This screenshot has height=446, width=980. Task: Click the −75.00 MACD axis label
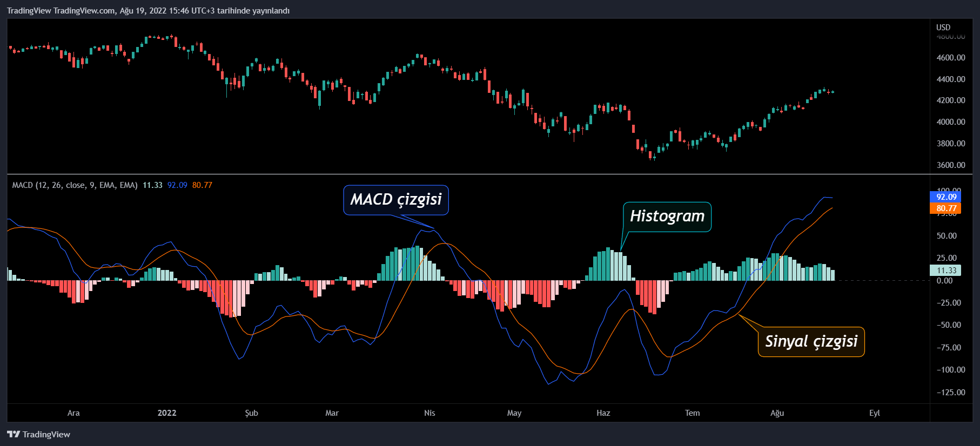pyautogui.click(x=949, y=348)
